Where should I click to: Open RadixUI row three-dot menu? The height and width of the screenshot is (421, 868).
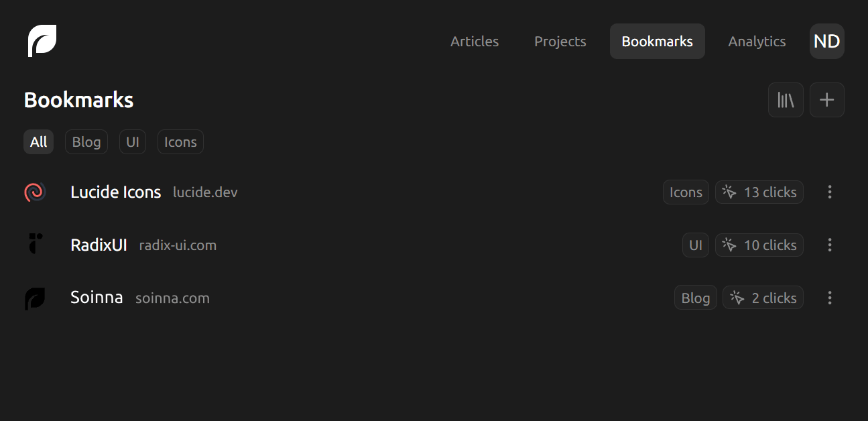coord(830,245)
